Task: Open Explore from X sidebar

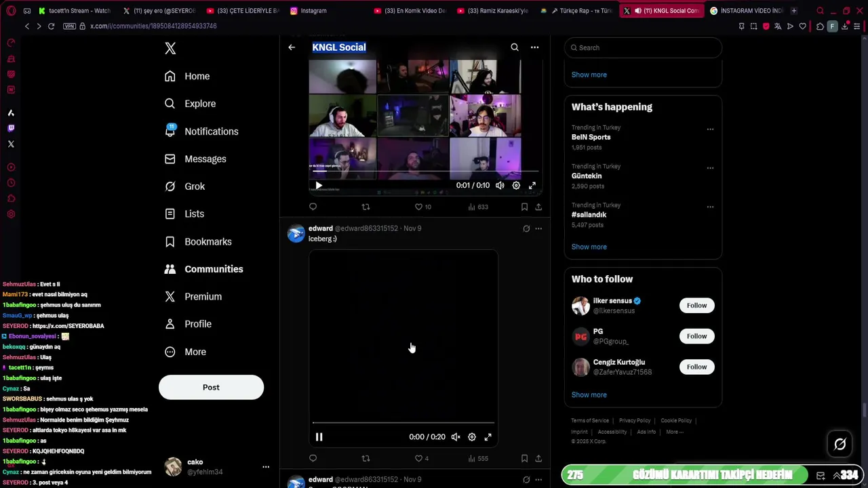Action: click(x=190, y=104)
